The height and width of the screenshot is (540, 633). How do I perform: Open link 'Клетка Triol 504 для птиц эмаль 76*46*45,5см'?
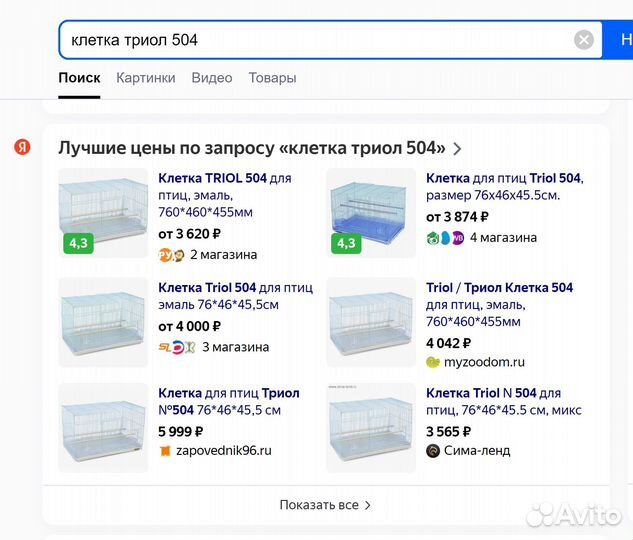(235, 296)
